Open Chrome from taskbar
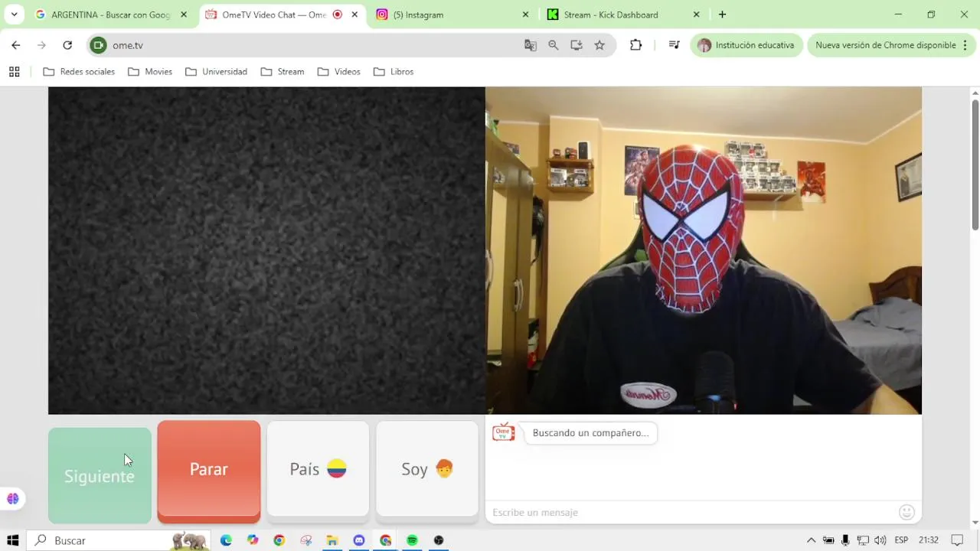The height and width of the screenshot is (551, 980). click(x=279, y=540)
